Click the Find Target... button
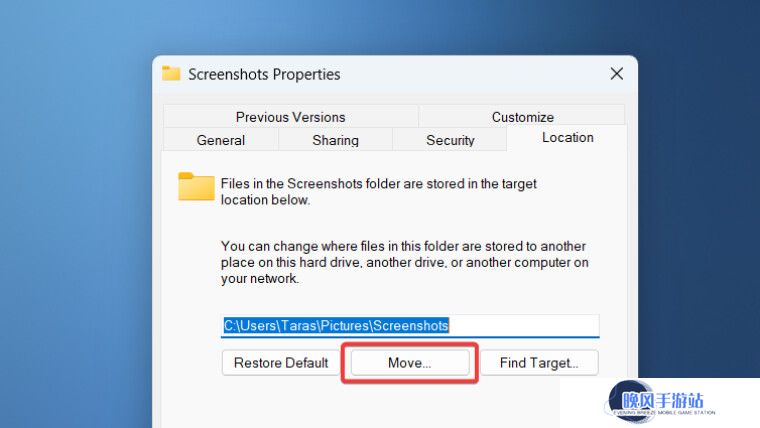The height and width of the screenshot is (428, 760). point(539,363)
